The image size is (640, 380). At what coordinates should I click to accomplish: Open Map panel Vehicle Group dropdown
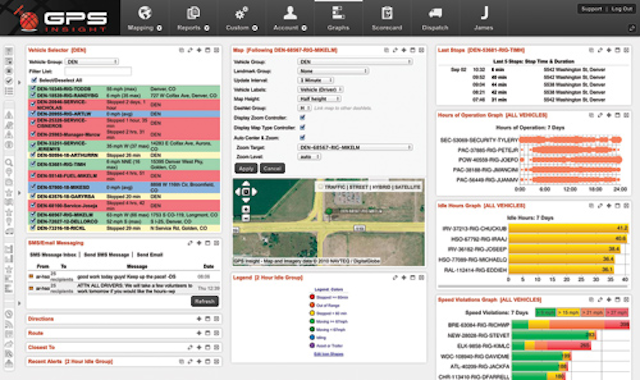(355, 62)
